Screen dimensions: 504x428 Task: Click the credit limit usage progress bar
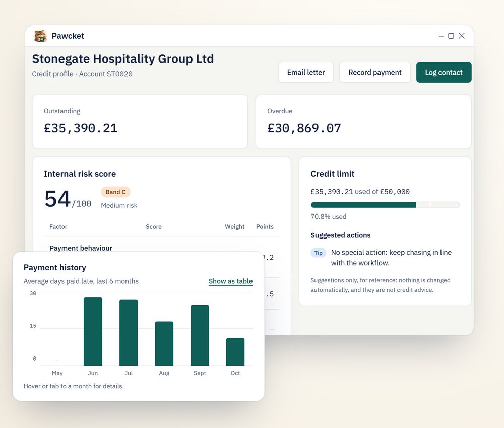385,205
